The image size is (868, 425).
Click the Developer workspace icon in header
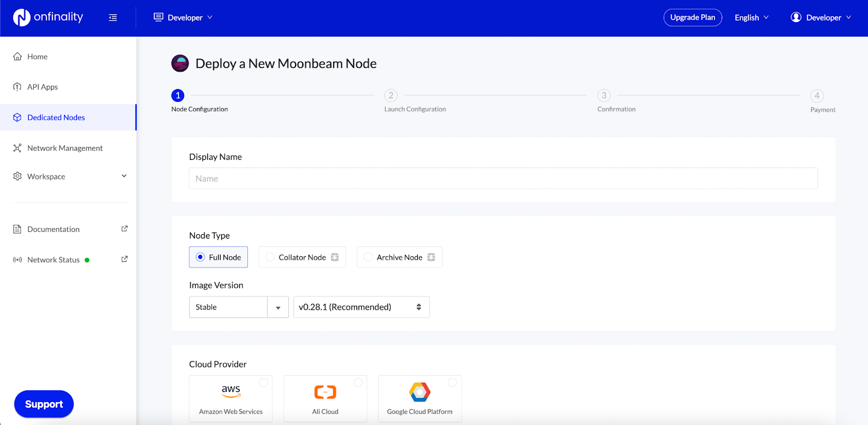(x=158, y=17)
